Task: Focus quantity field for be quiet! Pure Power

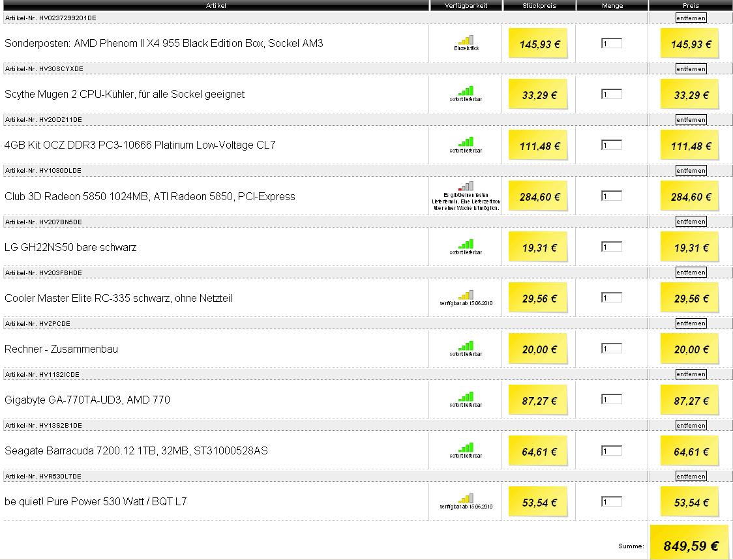Action: 612,502
